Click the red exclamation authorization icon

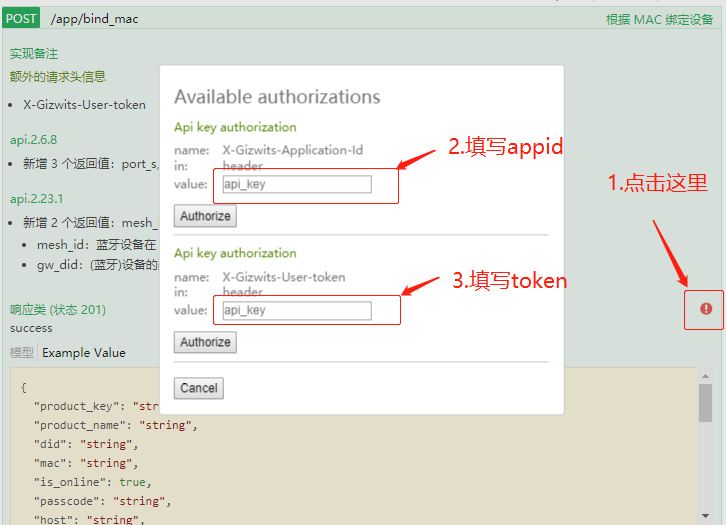(x=706, y=309)
